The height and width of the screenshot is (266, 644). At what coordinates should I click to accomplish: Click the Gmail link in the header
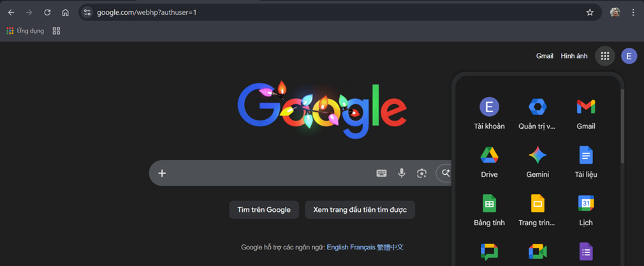tap(545, 56)
